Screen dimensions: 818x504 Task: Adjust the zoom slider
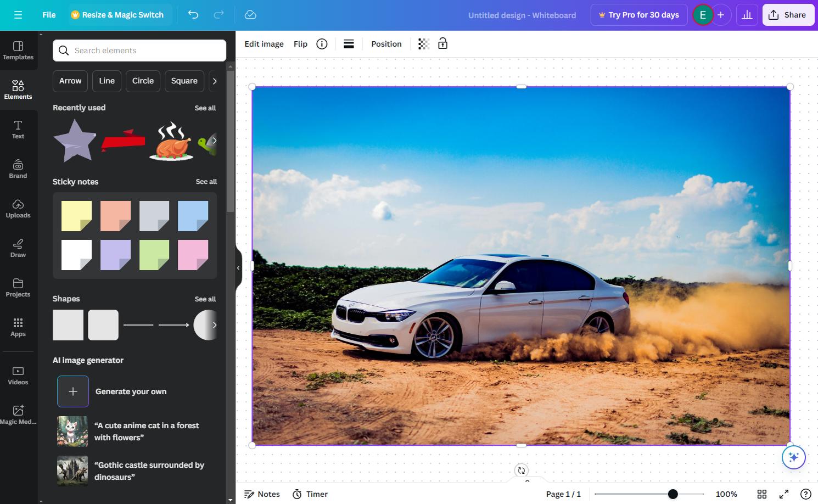tap(672, 494)
